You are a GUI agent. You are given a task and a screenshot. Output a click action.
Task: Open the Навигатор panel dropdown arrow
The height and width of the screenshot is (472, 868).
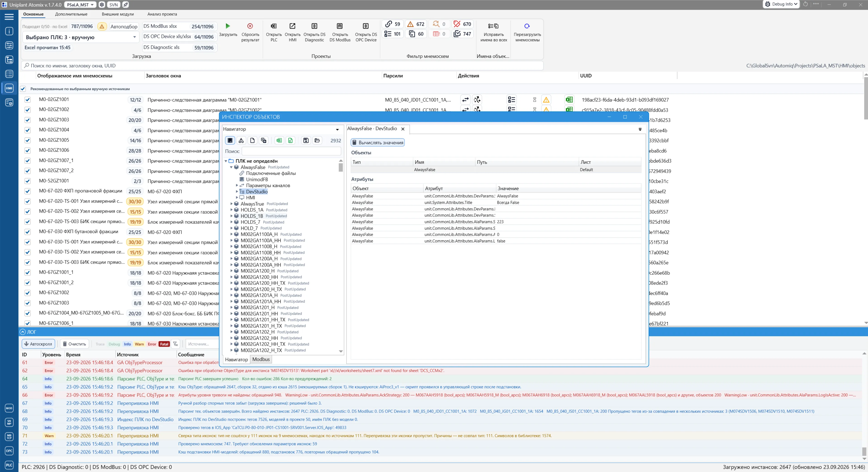(337, 129)
